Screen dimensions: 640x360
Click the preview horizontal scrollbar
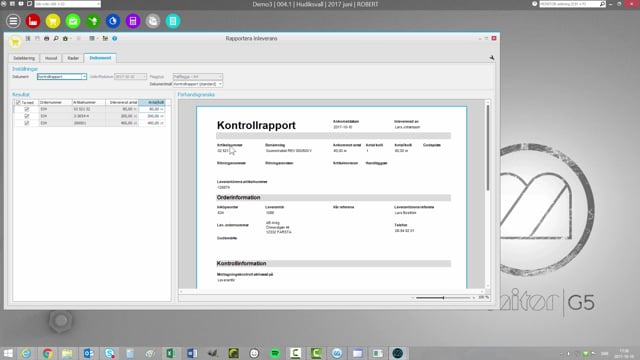[x=331, y=291]
